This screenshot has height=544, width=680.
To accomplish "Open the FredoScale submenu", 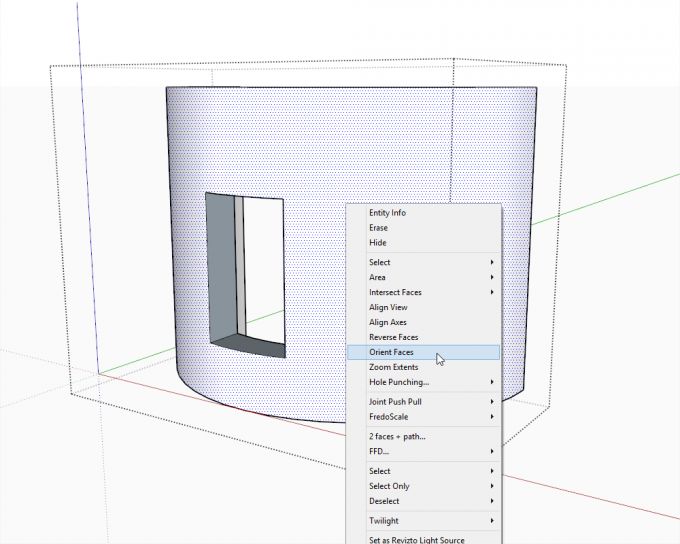I will (390, 417).
